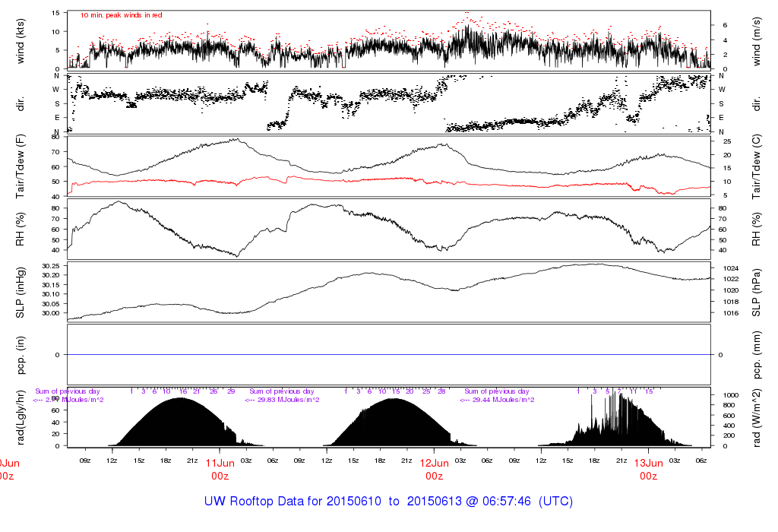Click the 'Tair/Tdew (C)' right axis label
Viewport: 778px width, 532px height.
click(756, 166)
